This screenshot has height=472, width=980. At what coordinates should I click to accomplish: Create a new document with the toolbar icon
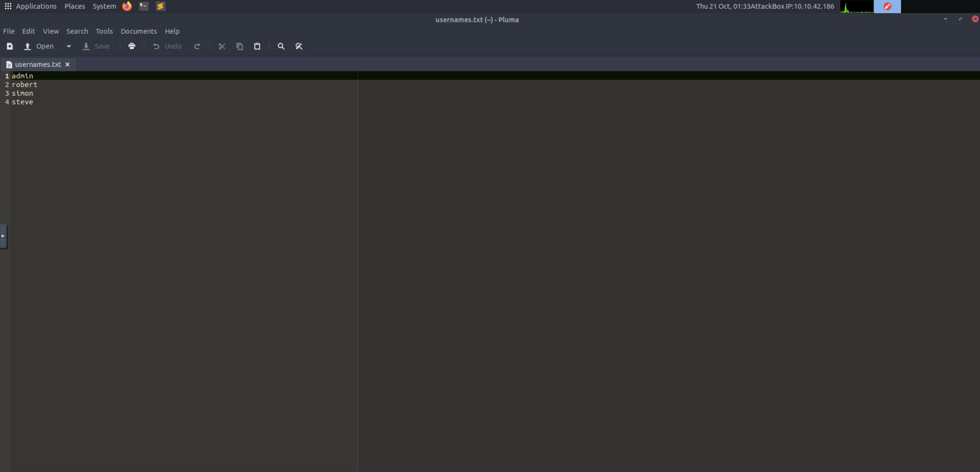click(10, 46)
